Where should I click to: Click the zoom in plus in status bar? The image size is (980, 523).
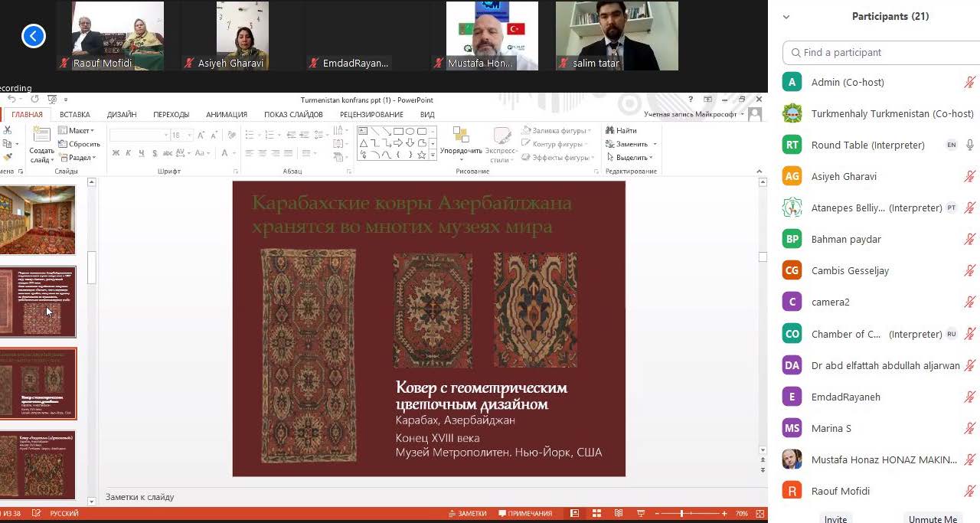tap(726, 513)
